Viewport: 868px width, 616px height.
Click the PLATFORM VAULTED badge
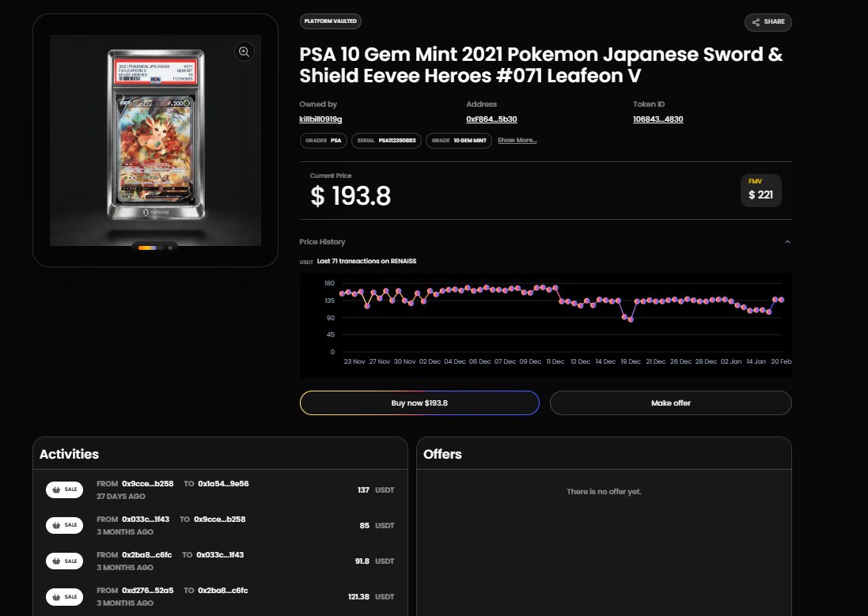(331, 21)
